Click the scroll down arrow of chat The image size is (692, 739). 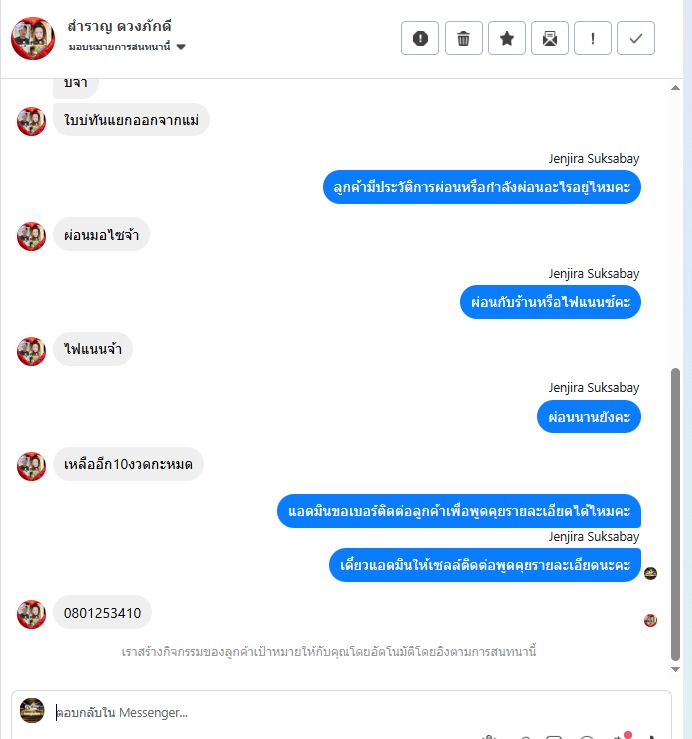pyautogui.click(x=676, y=669)
